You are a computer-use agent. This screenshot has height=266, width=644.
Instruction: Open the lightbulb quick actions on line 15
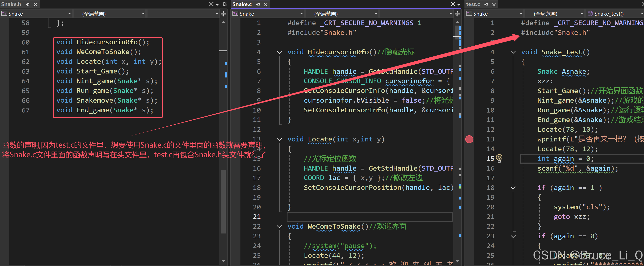coord(499,158)
